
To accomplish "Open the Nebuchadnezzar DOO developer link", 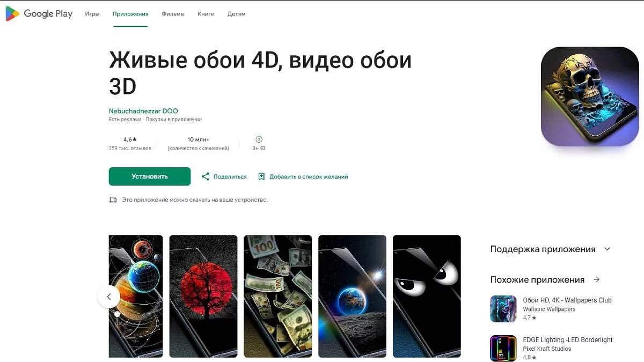I will pyautogui.click(x=143, y=111).
